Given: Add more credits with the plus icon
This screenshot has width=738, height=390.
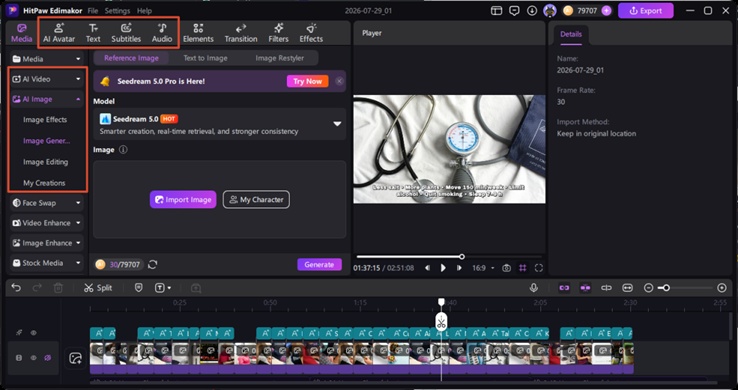Looking at the screenshot, I should coord(606,10).
